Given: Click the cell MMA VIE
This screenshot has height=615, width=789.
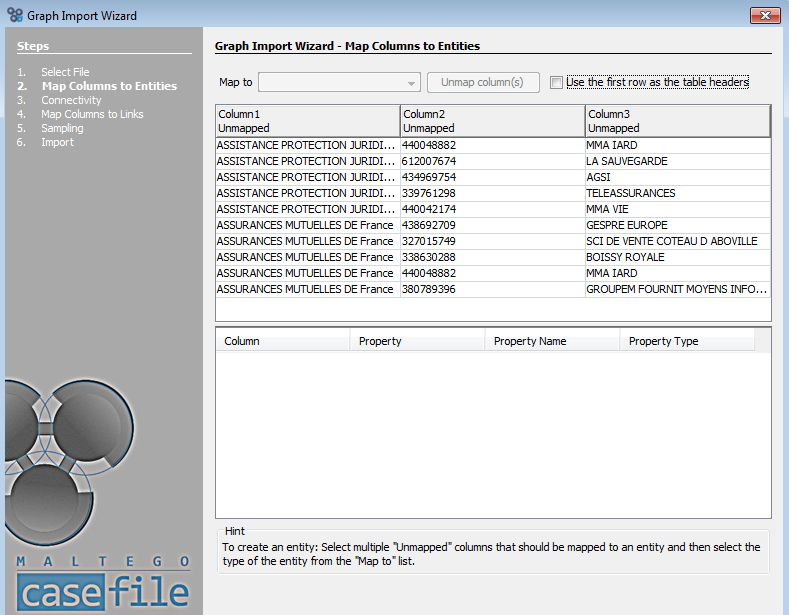Looking at the screenshot, I should tap(678, 209).
